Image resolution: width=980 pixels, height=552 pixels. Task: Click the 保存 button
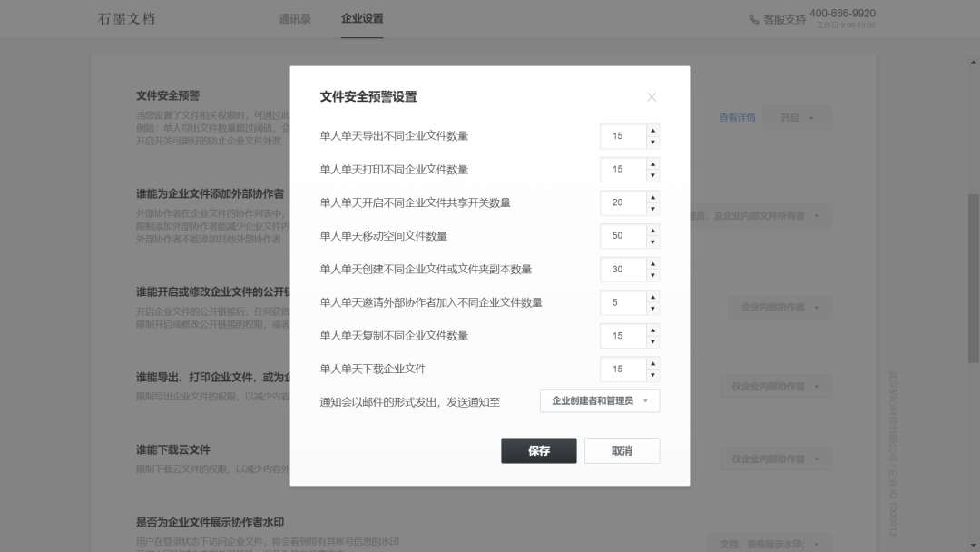coord(539,450)
